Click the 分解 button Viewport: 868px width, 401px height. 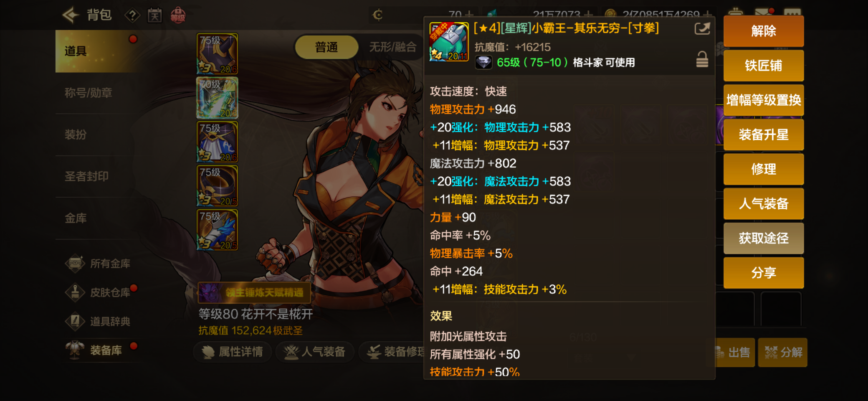[x=782, y=353]
